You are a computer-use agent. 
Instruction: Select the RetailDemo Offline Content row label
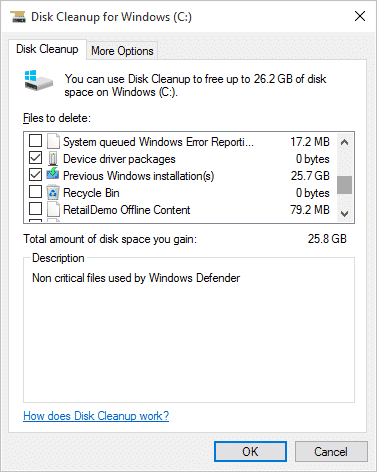[x=127, y=210]
